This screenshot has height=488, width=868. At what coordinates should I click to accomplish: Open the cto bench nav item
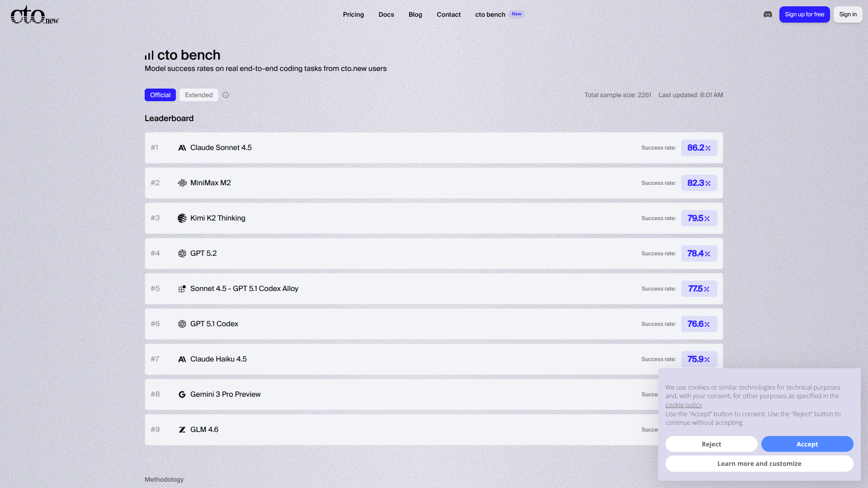coord(490,14)
